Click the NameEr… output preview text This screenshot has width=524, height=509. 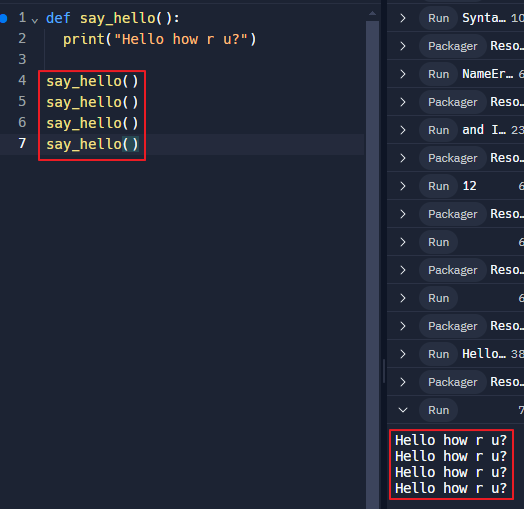click(x=487, y=74)
